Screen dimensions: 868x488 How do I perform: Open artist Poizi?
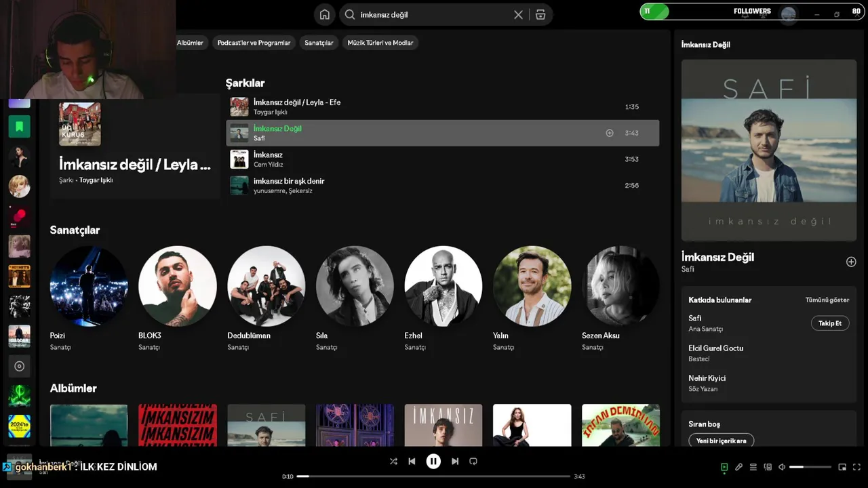[89, 286]
